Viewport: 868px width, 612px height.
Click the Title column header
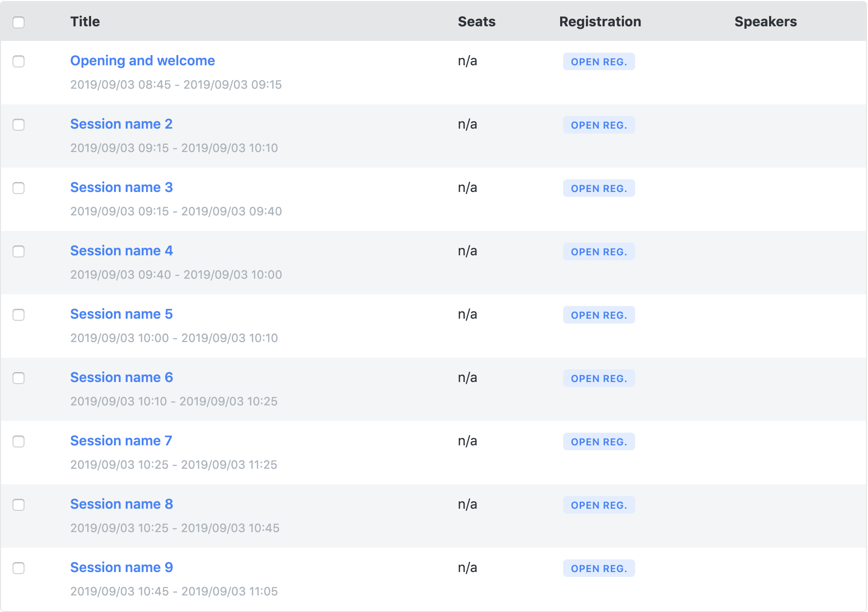[85, 21]
